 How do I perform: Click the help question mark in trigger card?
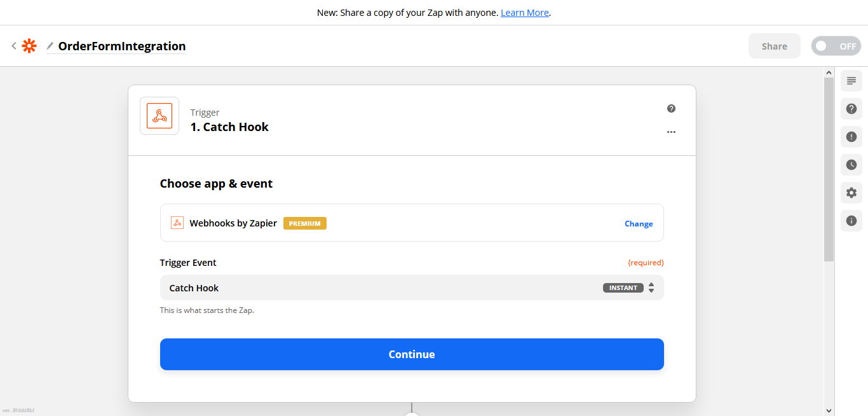point(671,109)
